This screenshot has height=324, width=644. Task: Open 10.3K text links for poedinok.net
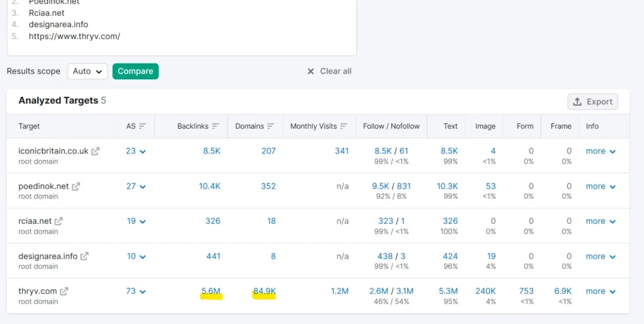(x=447, y=186)
